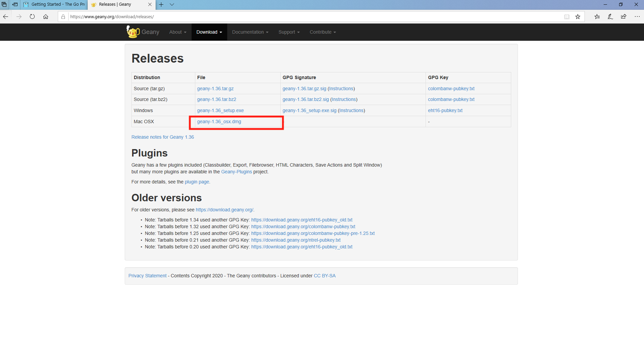Image resolution: width=644 pixels, height=347 pixels.
Task: Click the browser Forward arrow
Action: [19, 16]
